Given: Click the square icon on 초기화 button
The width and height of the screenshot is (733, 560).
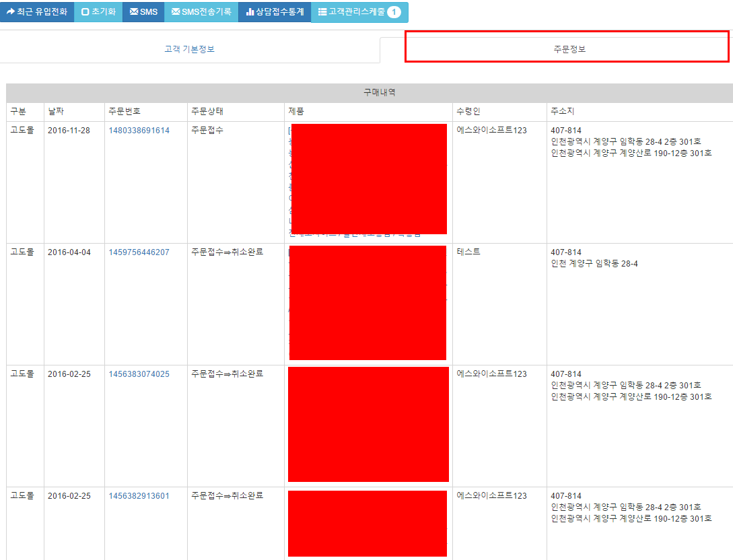Looking at the screenshot, I should [85, 12].
